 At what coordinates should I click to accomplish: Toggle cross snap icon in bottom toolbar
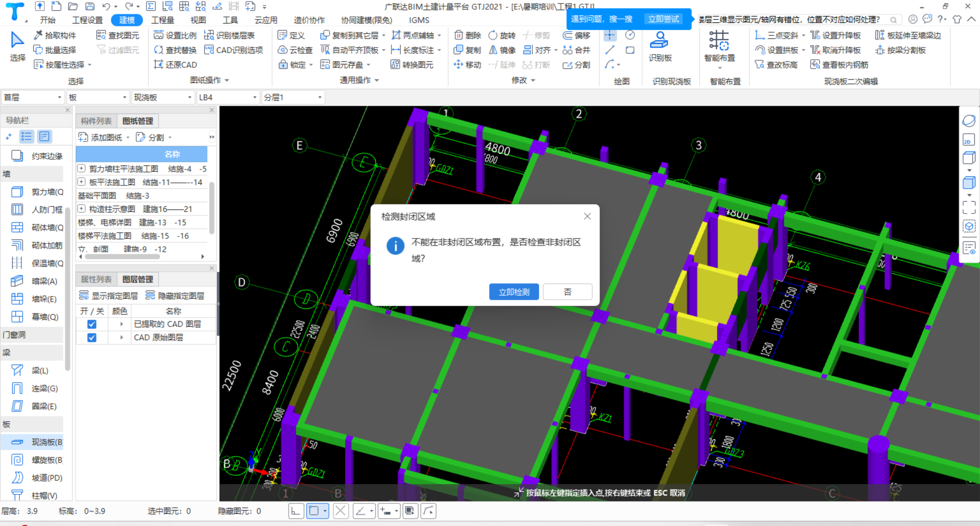[341, 511]
